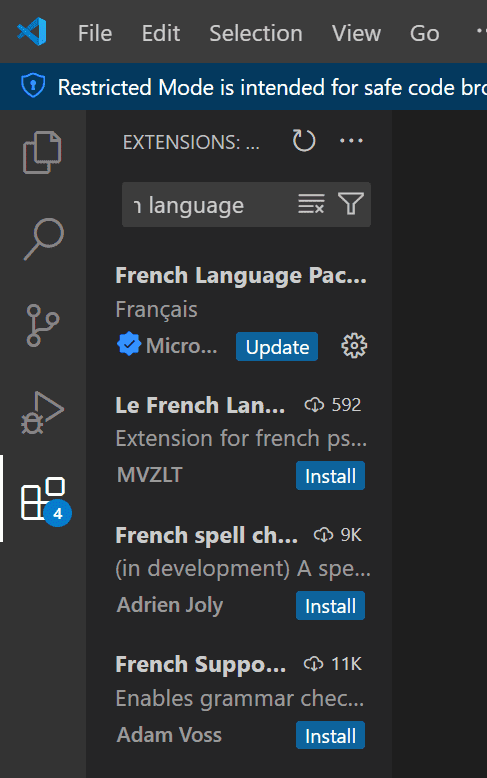This screenshot has height=778, width=487.
Task: Open the Selection menu
Action: click(x=256, y=33)
